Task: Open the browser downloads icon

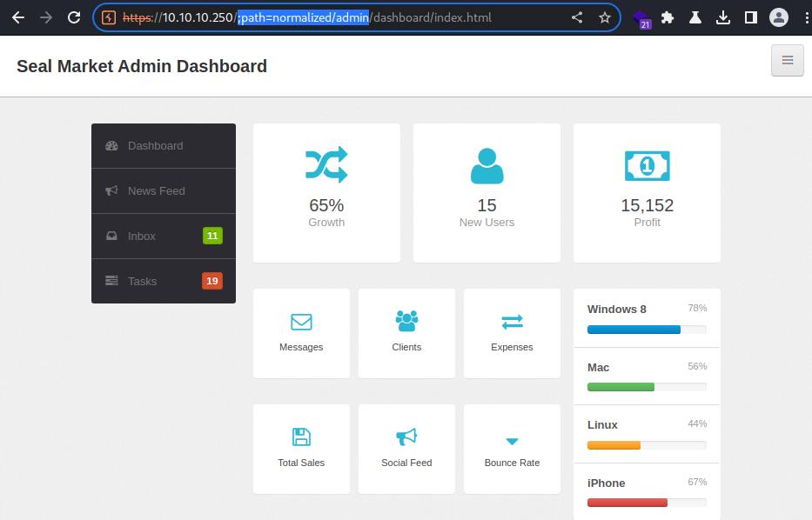Action: point(723,17)
